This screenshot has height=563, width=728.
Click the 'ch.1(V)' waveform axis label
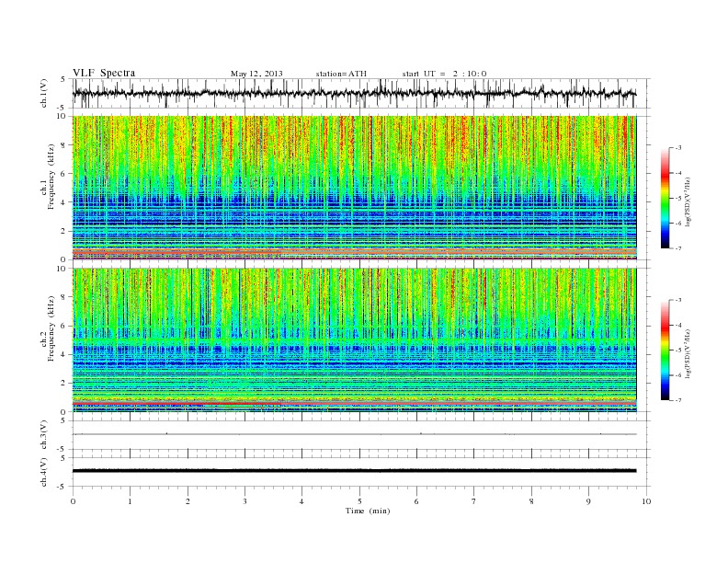point(44,93)
